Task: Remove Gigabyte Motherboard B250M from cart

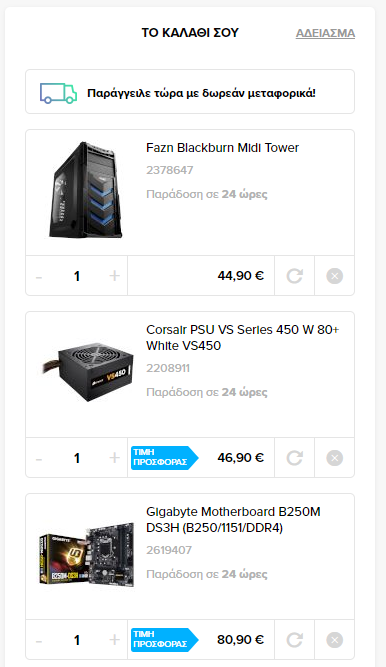Action: [x=335, y=640]
